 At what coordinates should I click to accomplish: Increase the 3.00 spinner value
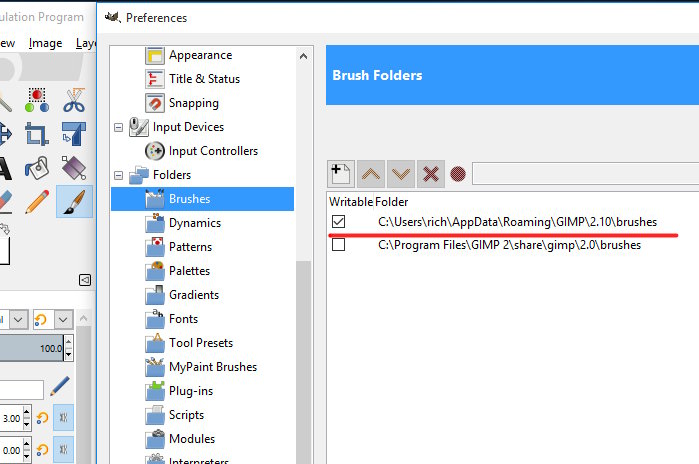click(x=27, y=412)
